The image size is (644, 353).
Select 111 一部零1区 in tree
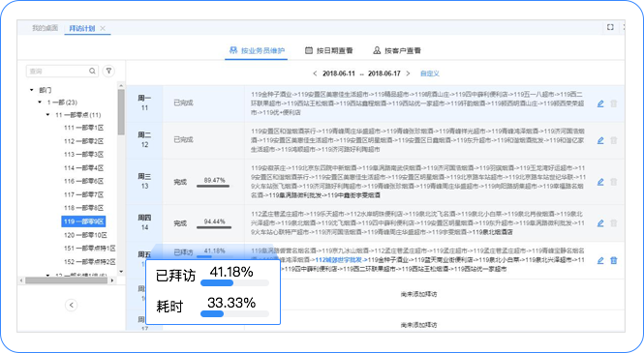point(83,128)
